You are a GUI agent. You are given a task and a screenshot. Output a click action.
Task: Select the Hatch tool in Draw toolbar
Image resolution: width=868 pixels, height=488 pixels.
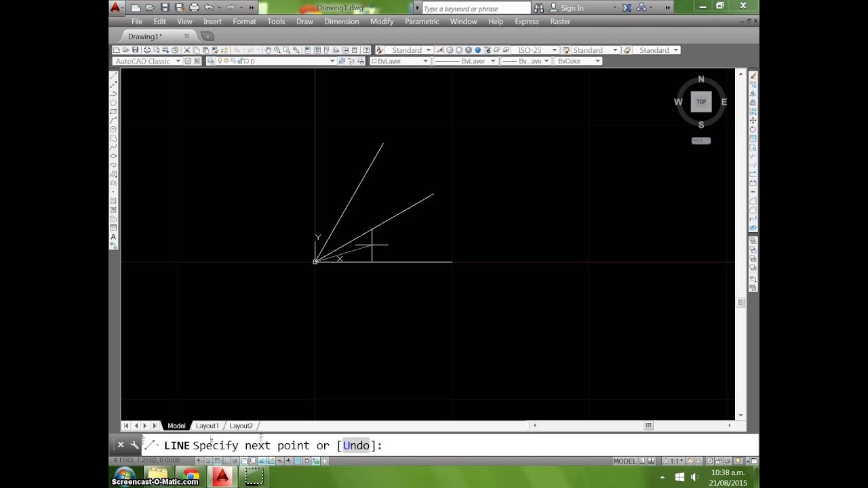pyautogui.click(x=113, y=201)
